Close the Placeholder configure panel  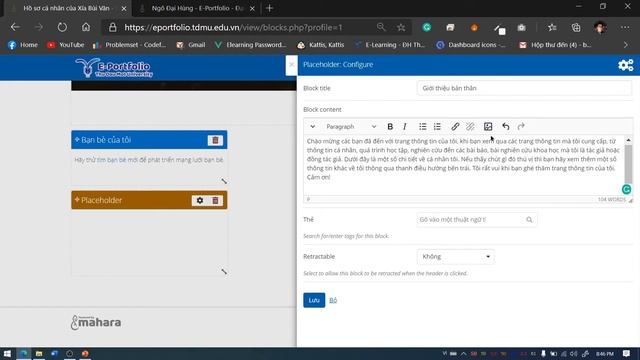(x=291, y=65)
